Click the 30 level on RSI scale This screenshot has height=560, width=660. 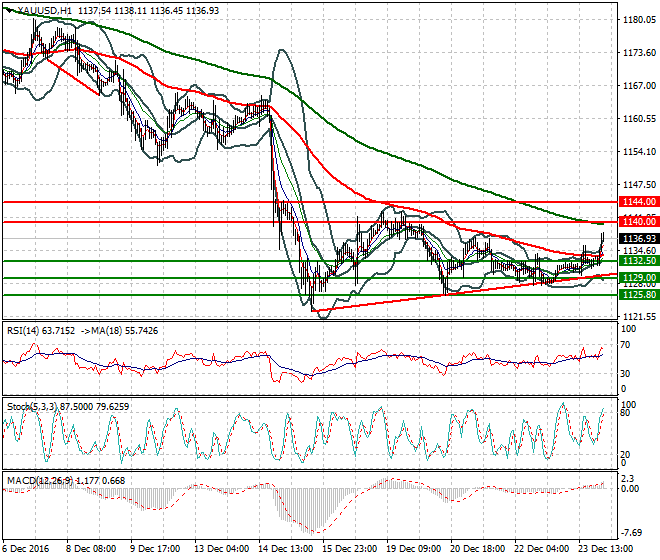coord(625,374)
